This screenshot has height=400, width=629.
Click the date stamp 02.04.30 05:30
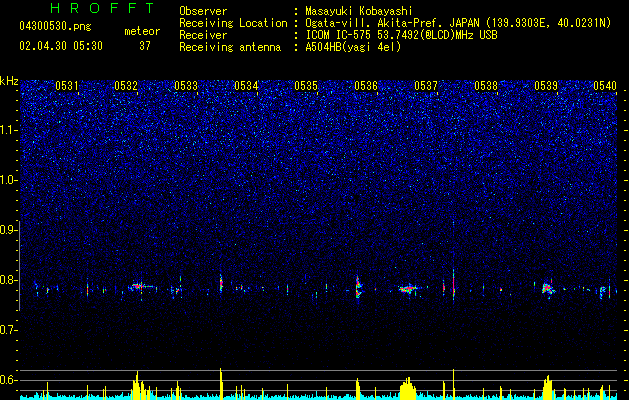[61, 46]
